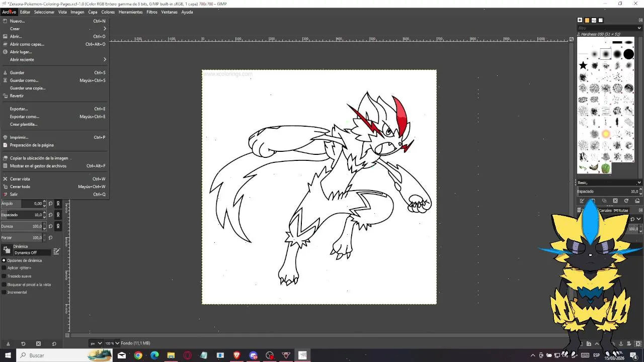Enable Aplicar «jitter» checkbox
The height and width of the screenshot is (362, 644).
coord(4,268)
